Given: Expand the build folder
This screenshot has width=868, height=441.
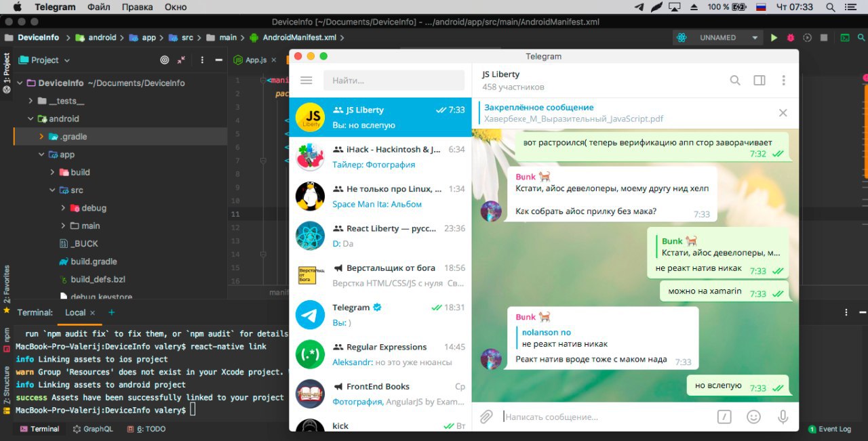Looking at the screenshot, I should [x=53, y=172].
